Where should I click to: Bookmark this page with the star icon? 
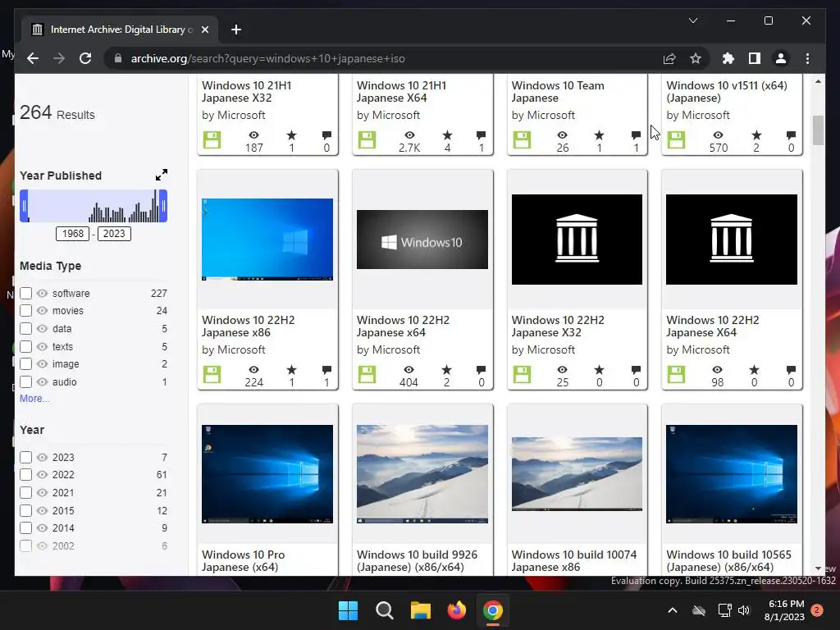696,58
